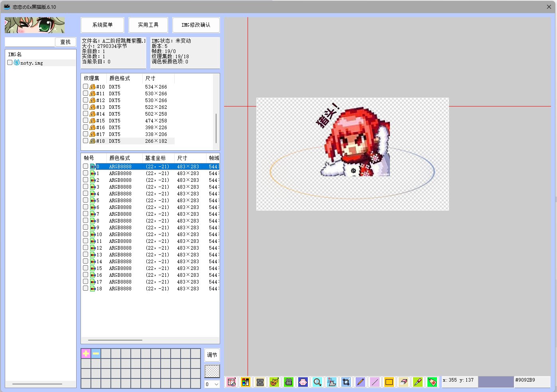The height and width of the screenshot is (392, 557).
Task: Click the first empty palette grid cell after minus
Action: [x=106, y=353]
